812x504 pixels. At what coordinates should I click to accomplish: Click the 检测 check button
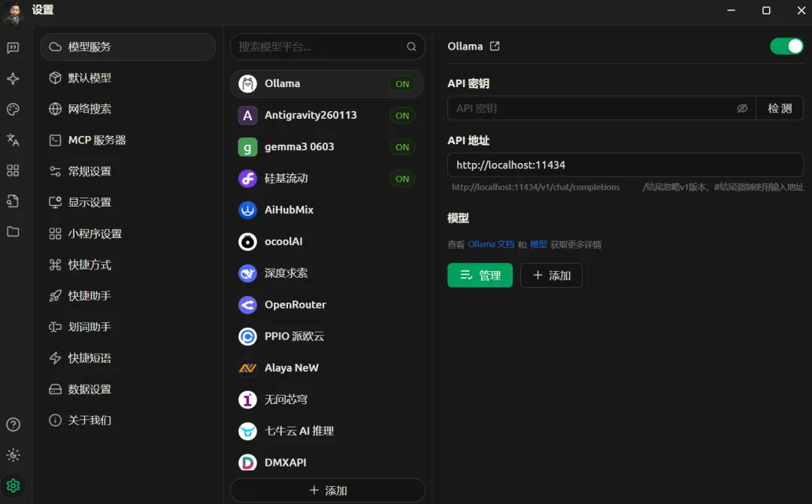780,108
